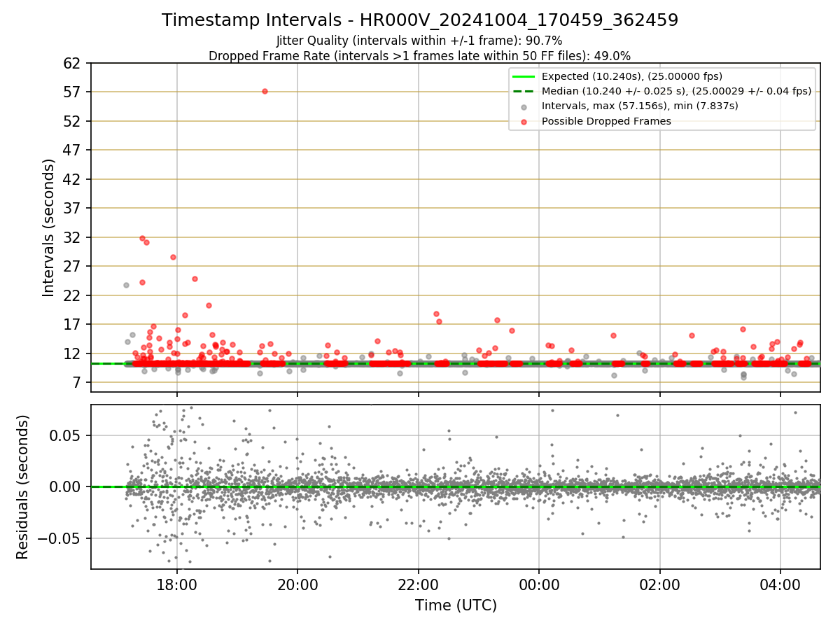Click the '22:00' x-axis tick label
This screenshot has height=630, width=840.
418,584
